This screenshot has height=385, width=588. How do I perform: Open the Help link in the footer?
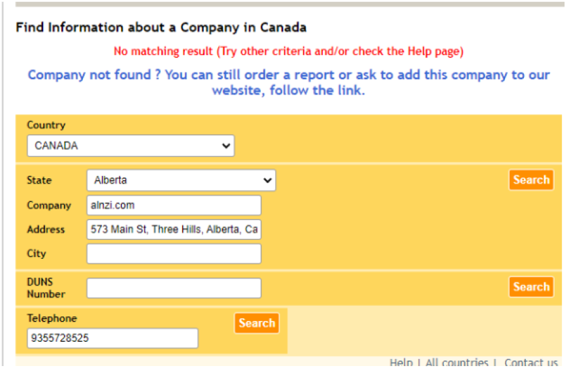coord(401,363)
